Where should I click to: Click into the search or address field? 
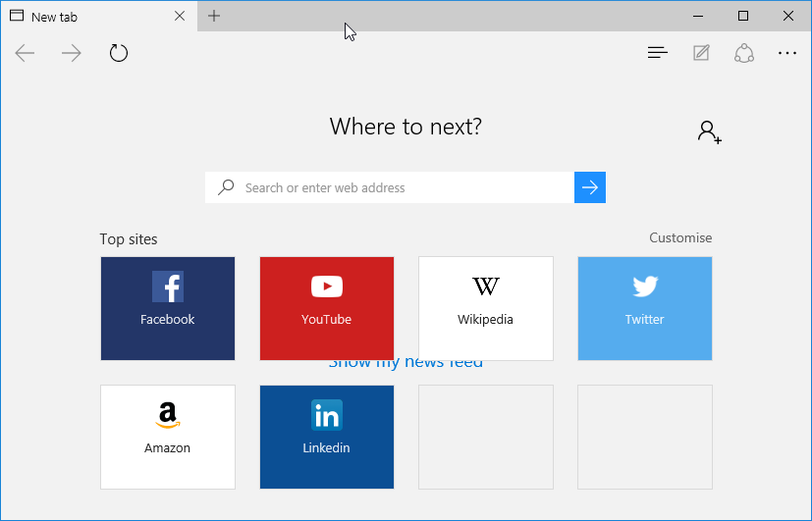(390, 187)
